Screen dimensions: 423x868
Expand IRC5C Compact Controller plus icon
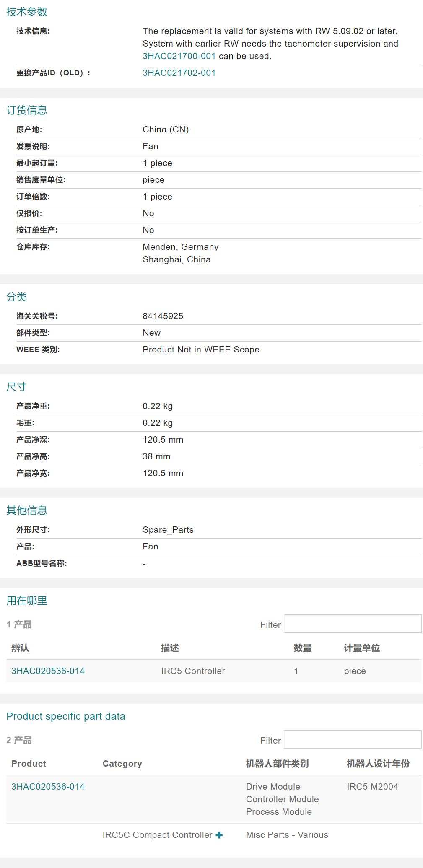click(x=219, y=835)
